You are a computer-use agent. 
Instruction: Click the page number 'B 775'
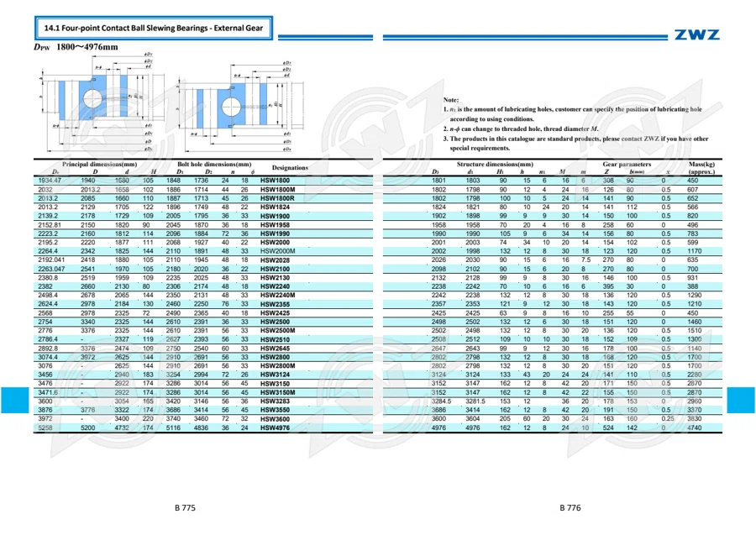185,507
